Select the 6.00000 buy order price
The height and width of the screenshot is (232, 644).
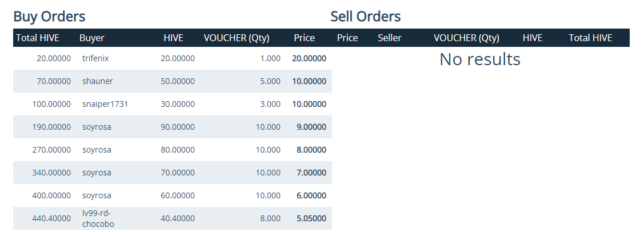(311, 195)
